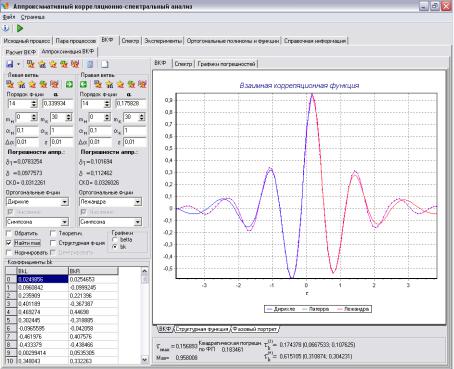Click star-with-bars icon under Правая ветвь
Screen dimensions: 454x369
(x=109, y=84)
